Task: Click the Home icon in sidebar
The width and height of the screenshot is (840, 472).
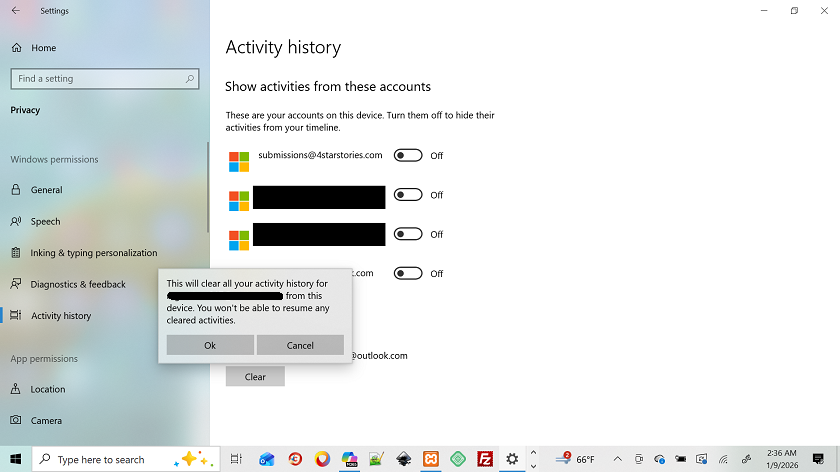Action: pos(16,48)
